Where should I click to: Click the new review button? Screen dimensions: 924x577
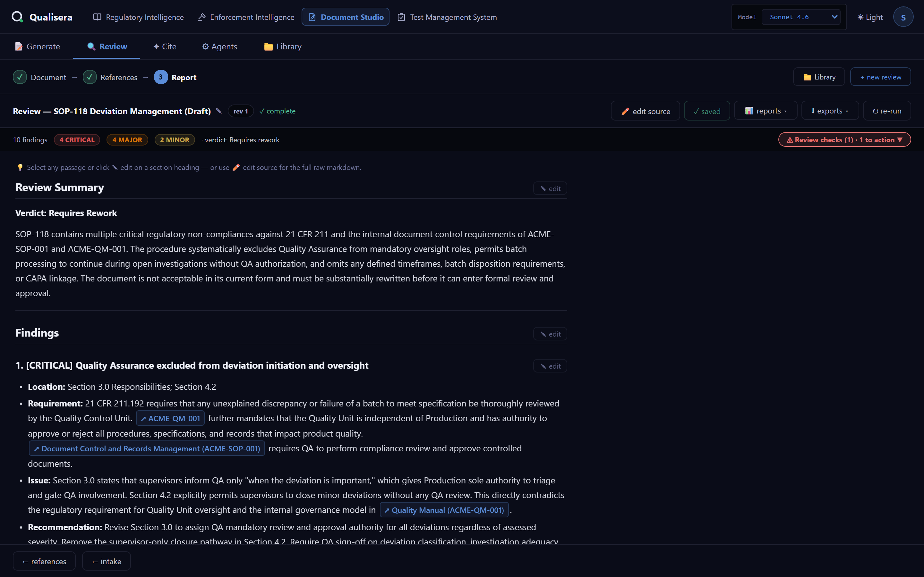coord(880,77)
